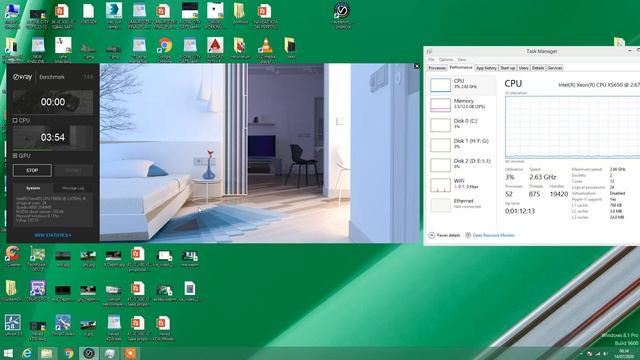Select the 3ds Max file icon on desktop
This screenshot has width=640, height=360.
(114, 15)
